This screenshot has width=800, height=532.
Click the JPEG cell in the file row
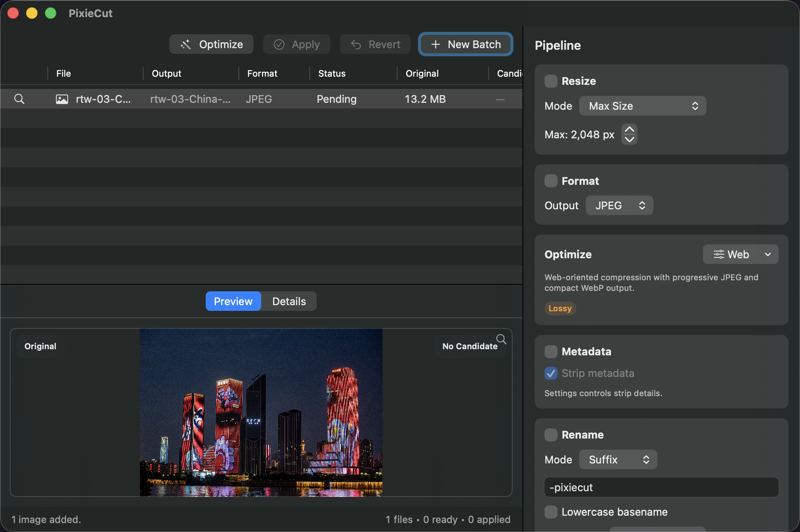click(259, 99)
